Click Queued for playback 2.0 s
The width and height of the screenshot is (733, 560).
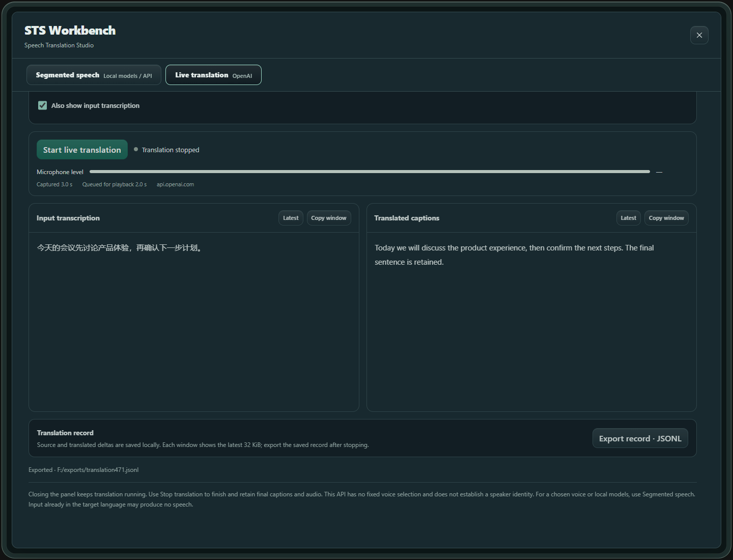[115, 184]
